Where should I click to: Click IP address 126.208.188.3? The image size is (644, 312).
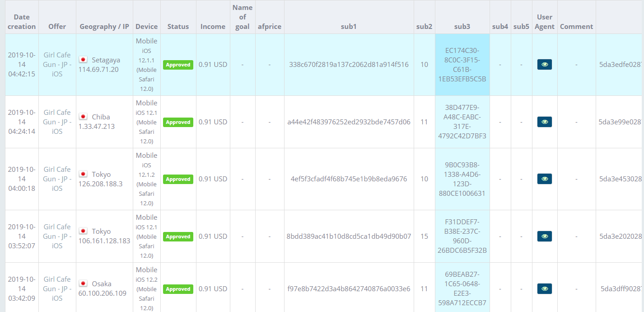(x=101, y=184)
